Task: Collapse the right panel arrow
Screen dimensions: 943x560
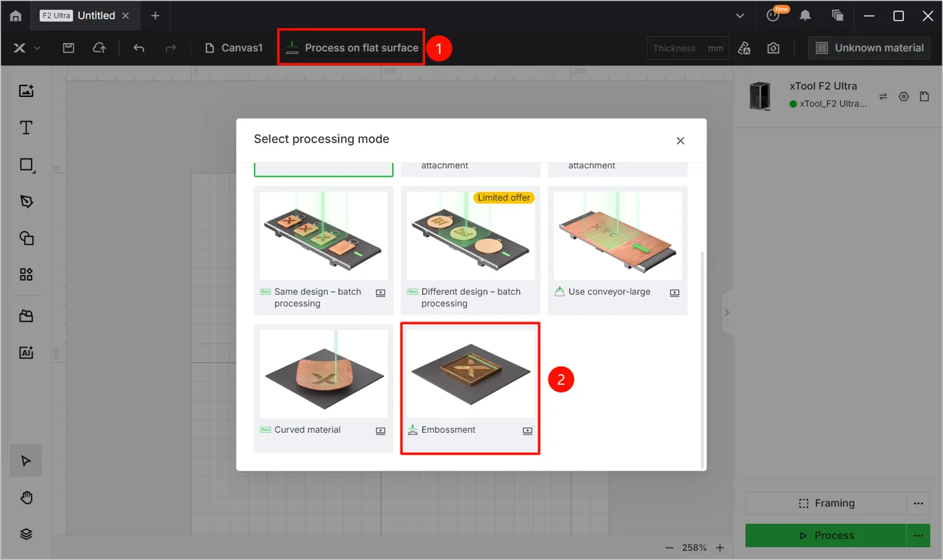Action: tap(727, 312)
